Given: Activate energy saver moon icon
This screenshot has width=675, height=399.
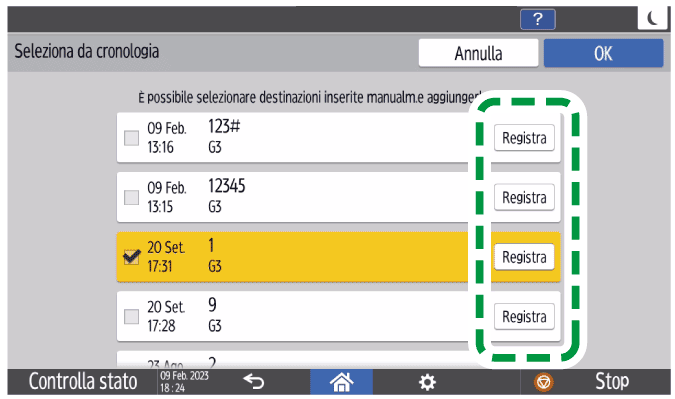Looking at the screenshot, I should [x=653, y=18].
